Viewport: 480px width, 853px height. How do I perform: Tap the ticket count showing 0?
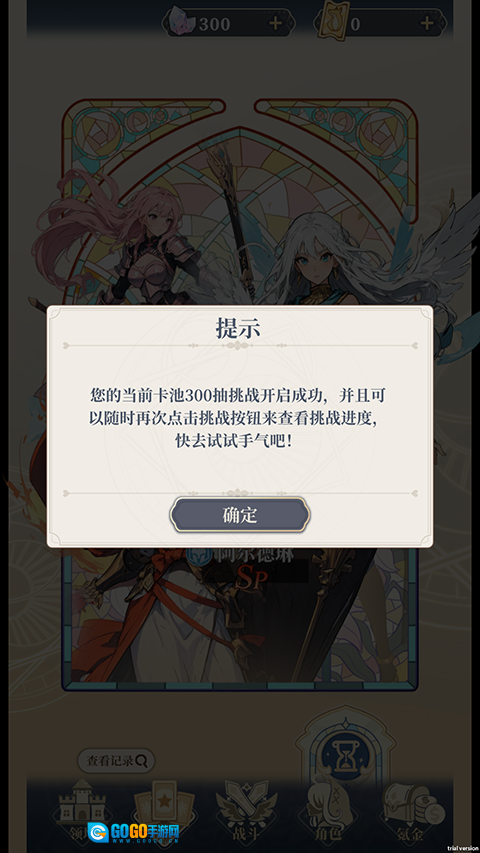click(355, 24)
